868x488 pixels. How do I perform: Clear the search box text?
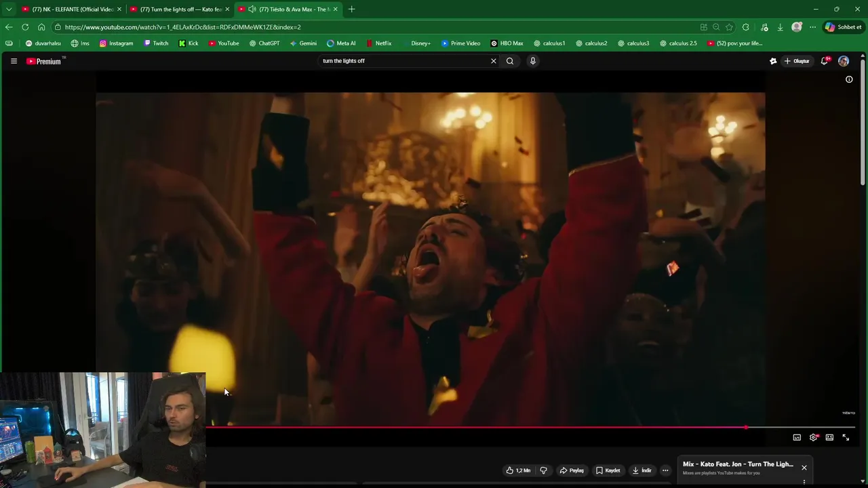[x=494, y=61]
